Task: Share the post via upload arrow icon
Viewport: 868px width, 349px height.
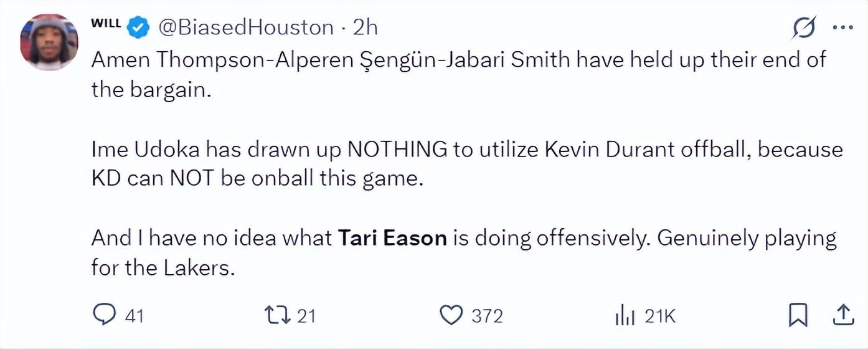Action: pyautogui.click(x=842, y=315)
